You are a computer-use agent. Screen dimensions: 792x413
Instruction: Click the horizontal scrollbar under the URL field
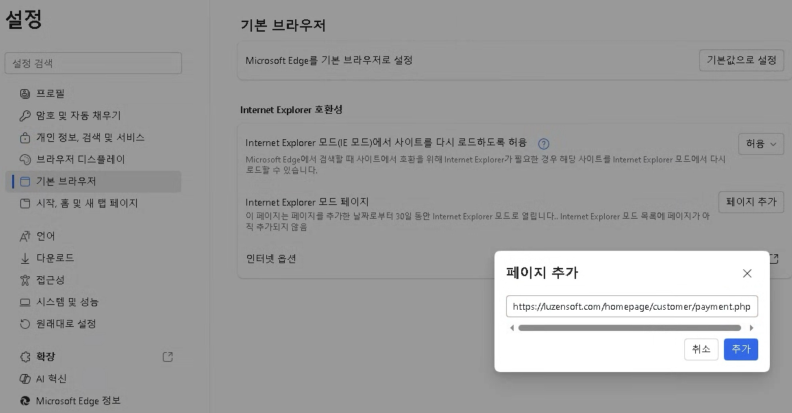(x=630, y=327)
